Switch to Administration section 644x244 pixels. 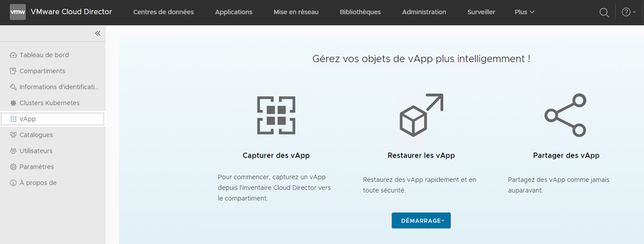(x=424, y=13)
